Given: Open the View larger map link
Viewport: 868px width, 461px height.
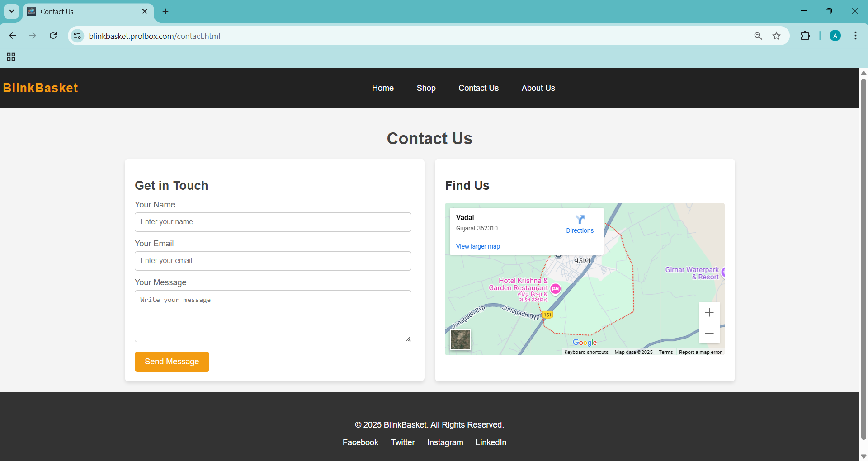Looking at the screenshot, I should [x=478, y=246].
